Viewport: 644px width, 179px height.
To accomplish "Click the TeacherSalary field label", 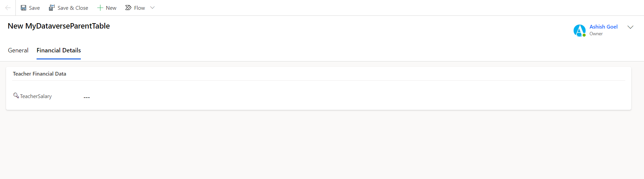I will point(36,96).
